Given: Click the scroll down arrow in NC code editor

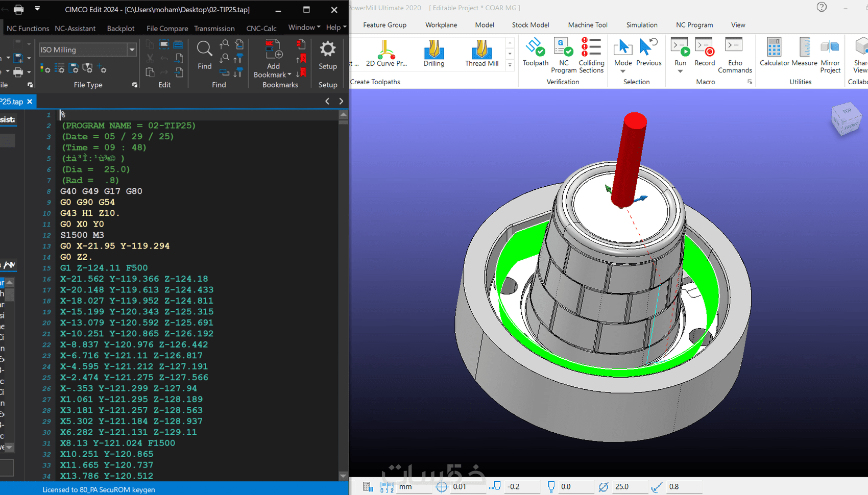Looking at the screenshot, I should point(343,476).
